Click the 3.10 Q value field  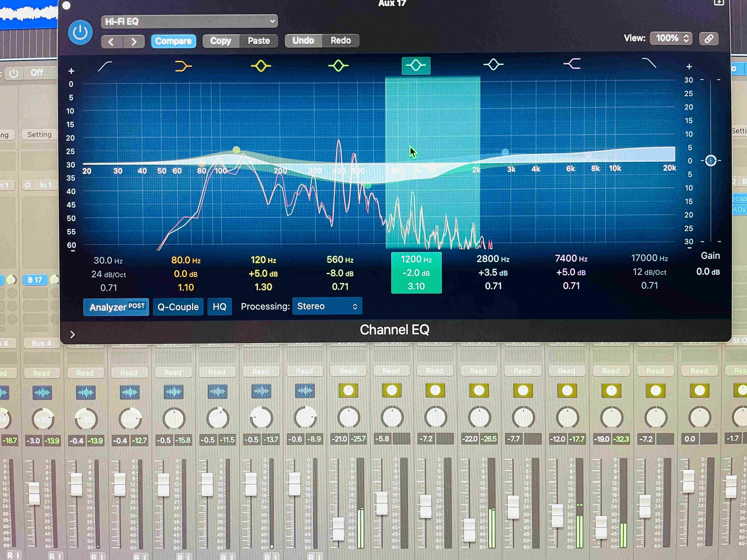tap(416, 287)
